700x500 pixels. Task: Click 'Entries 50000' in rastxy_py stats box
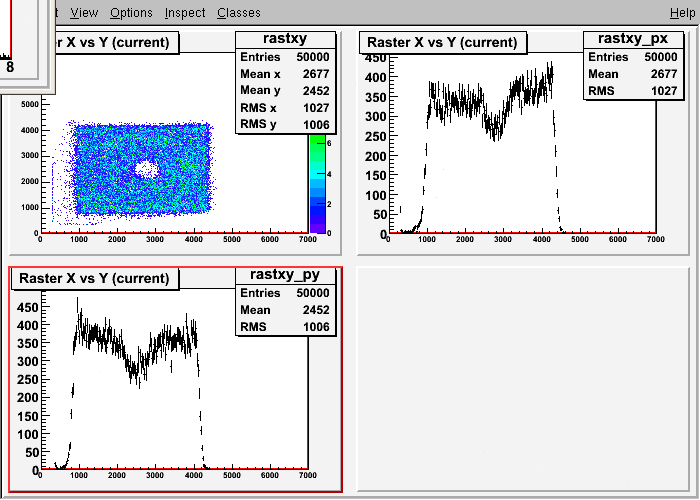(x=285, y=293)
